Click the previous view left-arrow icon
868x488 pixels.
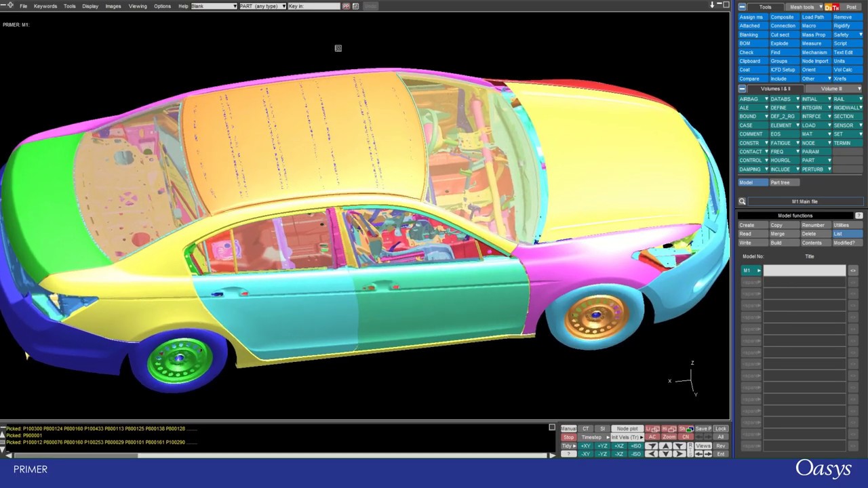click(x=699, y=453)
